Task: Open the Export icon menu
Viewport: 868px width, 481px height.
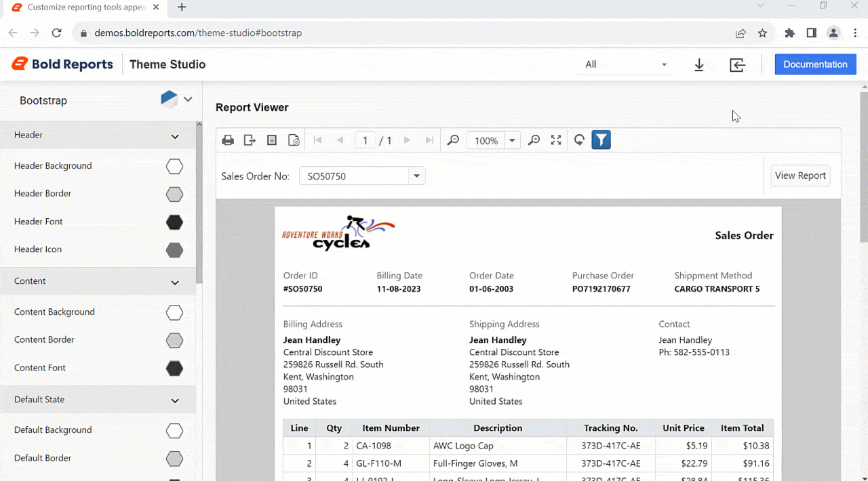Action: point(250,140)
